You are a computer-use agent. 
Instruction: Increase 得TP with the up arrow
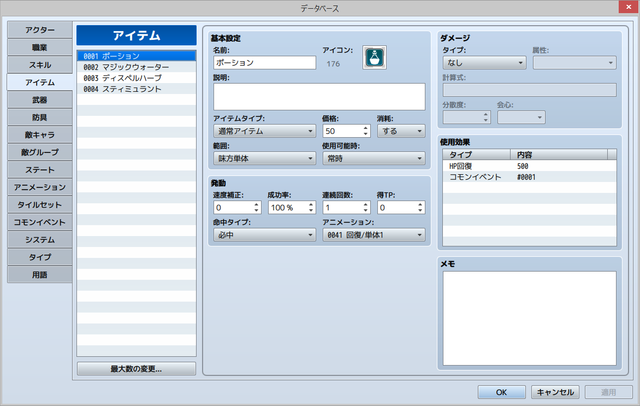coord(420,204)
